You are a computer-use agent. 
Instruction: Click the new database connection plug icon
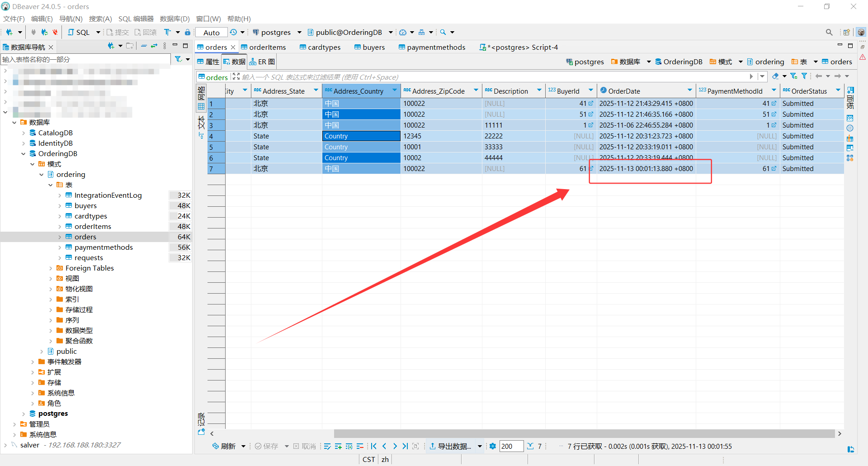pos(9,32)
